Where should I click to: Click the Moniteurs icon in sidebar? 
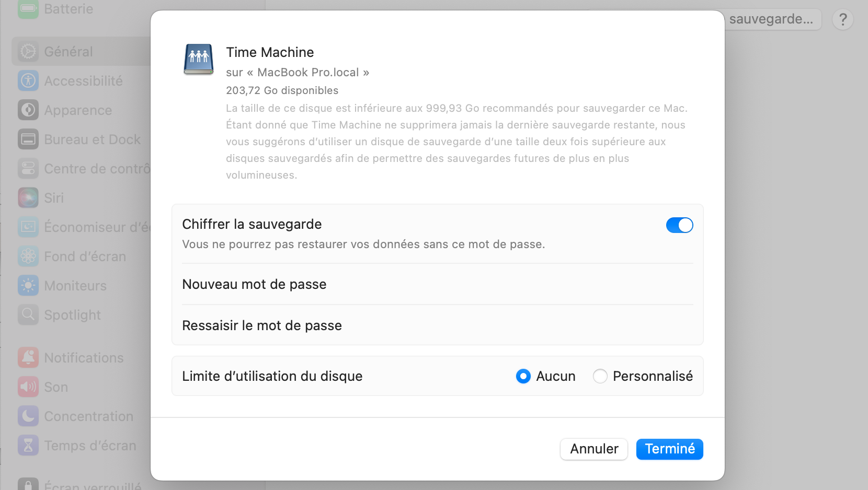(x=28, y=286)
